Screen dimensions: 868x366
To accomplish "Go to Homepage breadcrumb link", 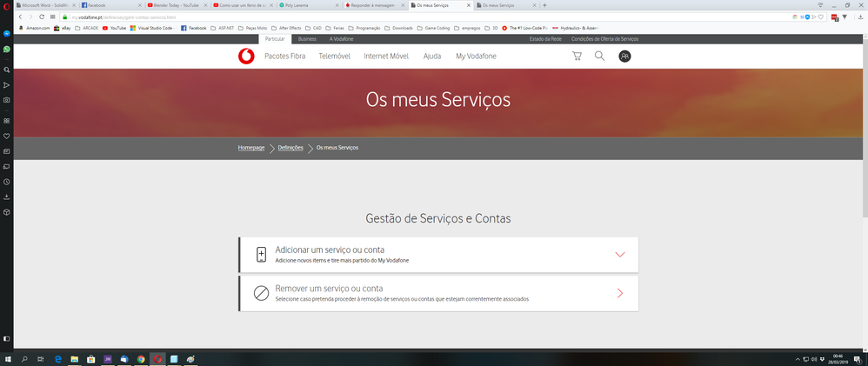I will tap(251, 149).
